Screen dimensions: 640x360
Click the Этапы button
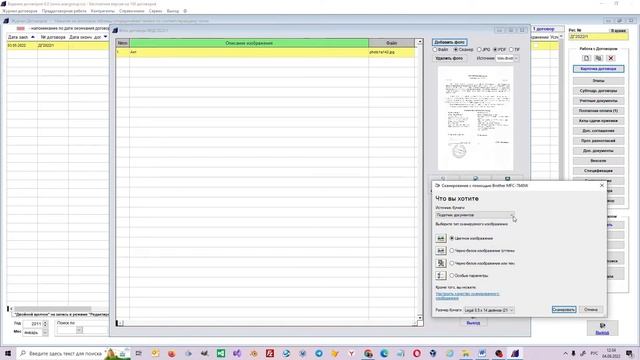pyautogui.click(x=598, y=81)
